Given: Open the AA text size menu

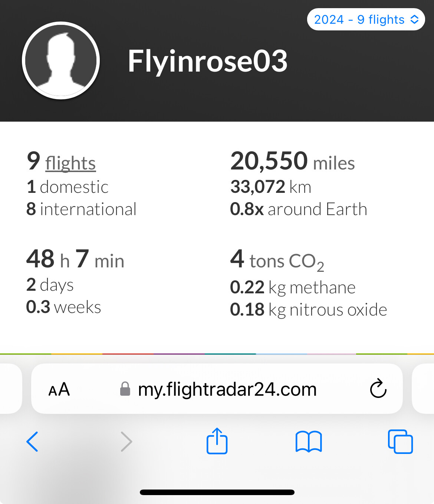Looking at the screenshot, I should coord(59,389).
